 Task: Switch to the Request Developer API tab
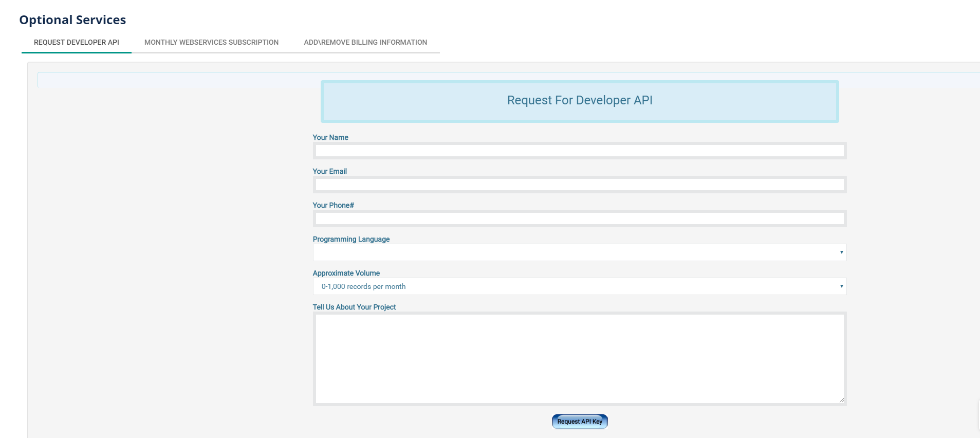pyautogui.click(x=76, y=42)
